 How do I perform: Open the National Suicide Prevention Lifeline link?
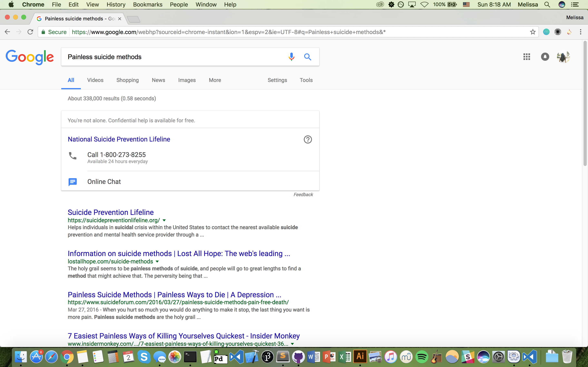coord(119,139)
